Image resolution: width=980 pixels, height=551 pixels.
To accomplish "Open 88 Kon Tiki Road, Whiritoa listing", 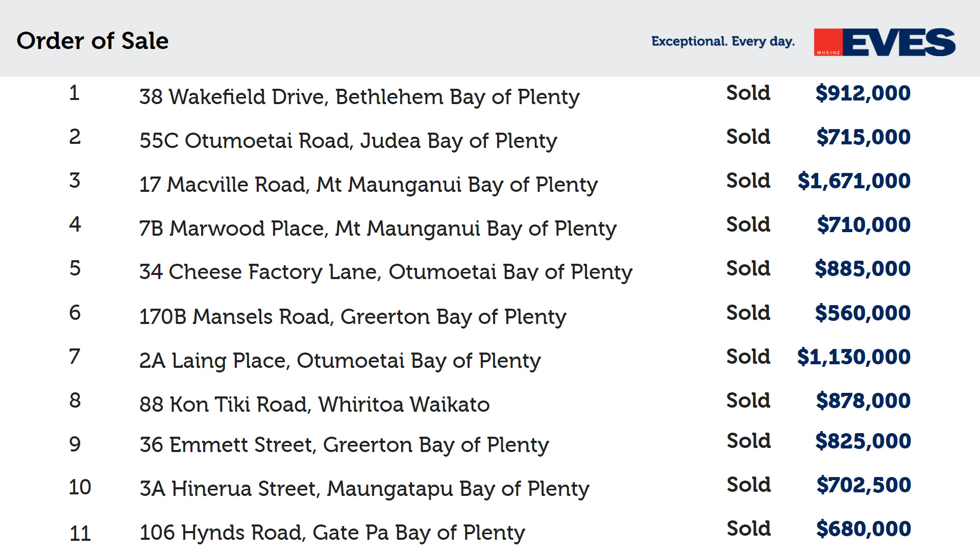I will (x=314, y=405).
